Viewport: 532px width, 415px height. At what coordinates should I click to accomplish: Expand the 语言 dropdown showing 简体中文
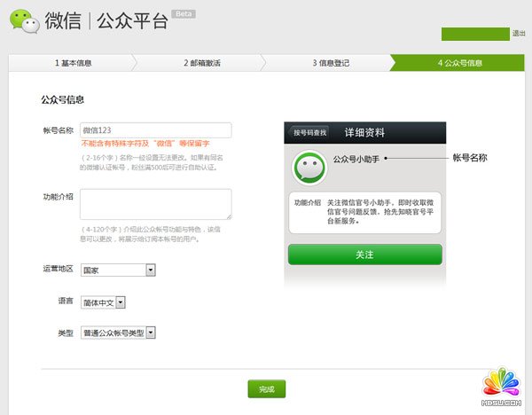(121, 302)
